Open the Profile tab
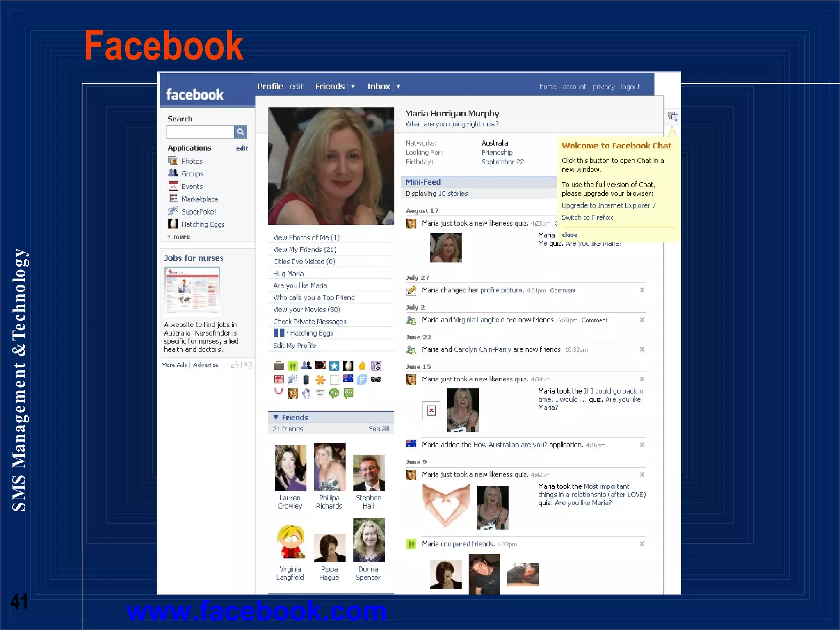 (270, 86)
